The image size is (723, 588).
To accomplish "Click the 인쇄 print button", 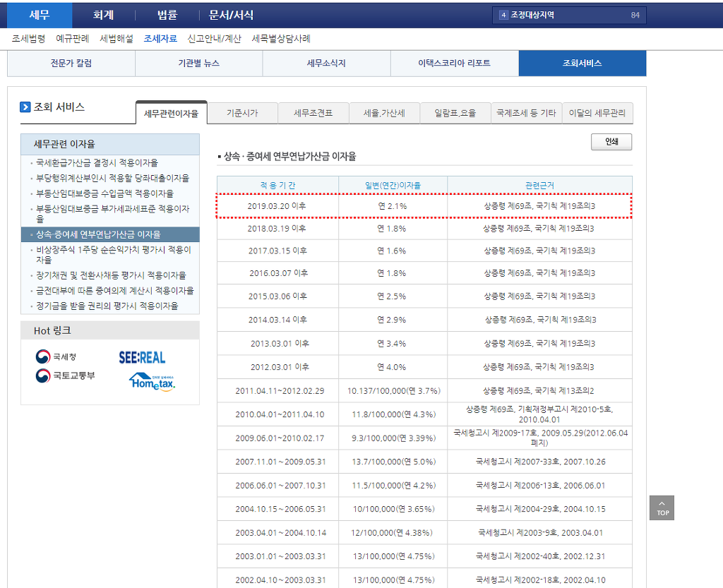I will pyautogui.click(x=611, y=142).
